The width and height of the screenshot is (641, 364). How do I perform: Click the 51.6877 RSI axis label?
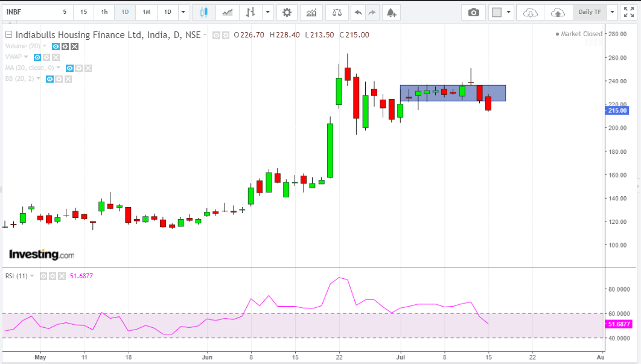[619, 324]
